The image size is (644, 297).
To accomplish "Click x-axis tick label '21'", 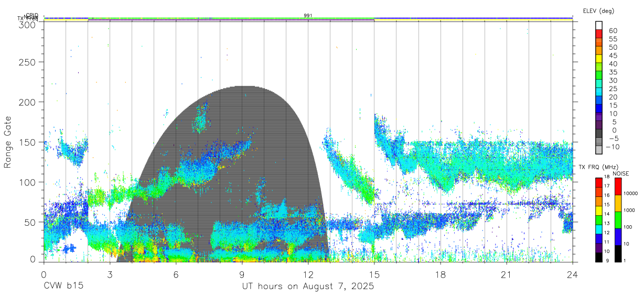I will pyautogui.click(x=507, y=275).
